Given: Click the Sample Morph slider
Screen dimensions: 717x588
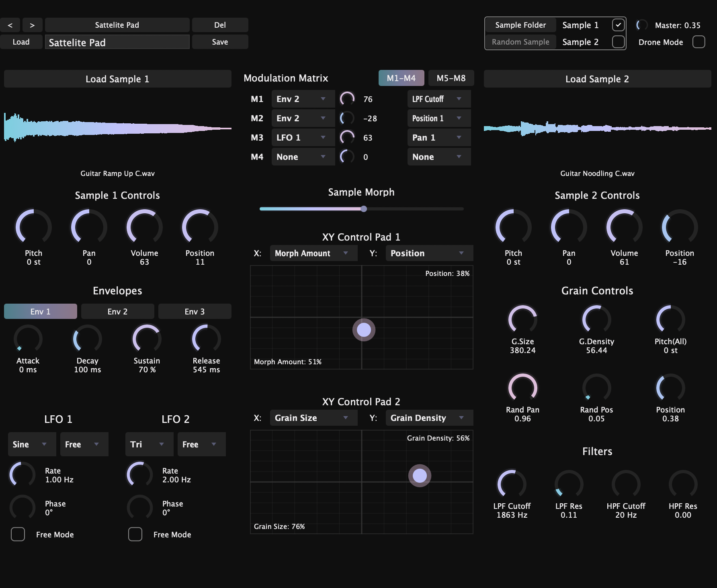Looking at the screenshot, I should click(x=363, y=208).
